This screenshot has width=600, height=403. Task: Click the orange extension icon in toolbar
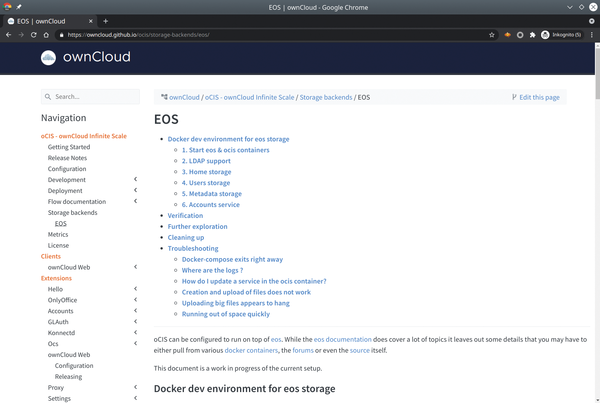(507, 35)
